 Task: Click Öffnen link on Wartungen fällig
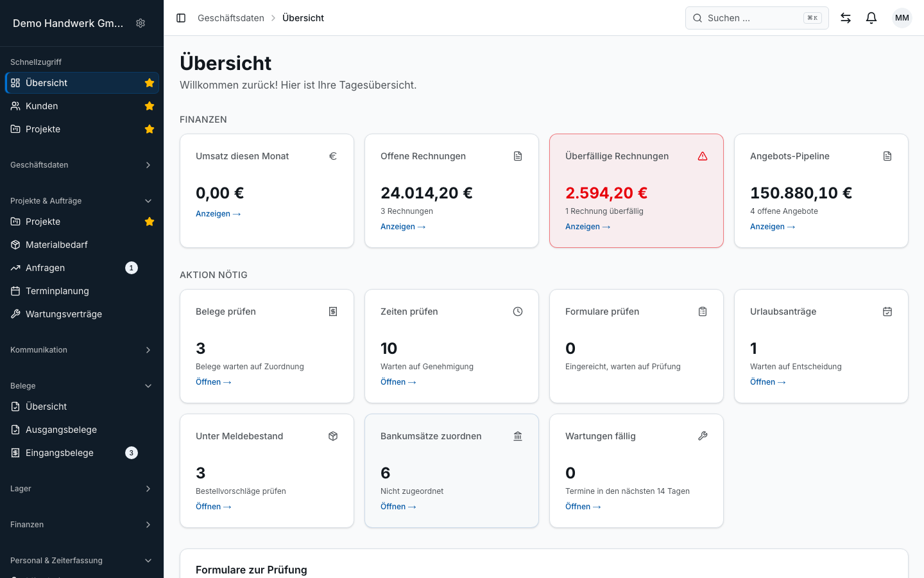tap(583, 507)
